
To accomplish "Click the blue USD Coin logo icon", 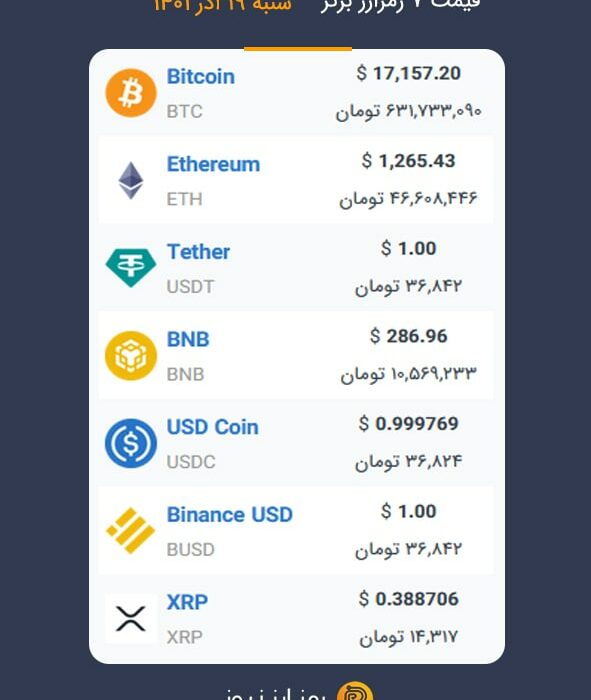I will pos(131,443).
